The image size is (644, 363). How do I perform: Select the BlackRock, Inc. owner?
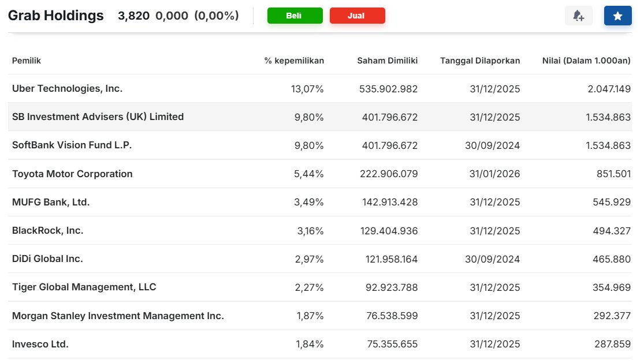47,230
